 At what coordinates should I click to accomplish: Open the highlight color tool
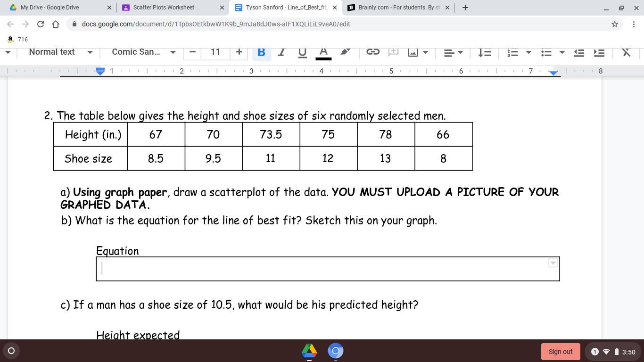[345, 52]
